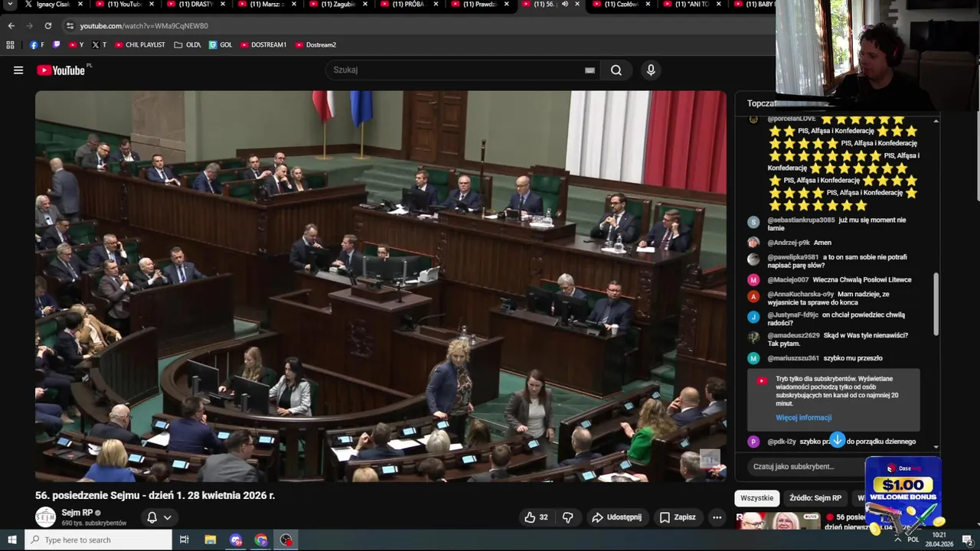Expand the notification bell dropdown

tap(159, 517)
